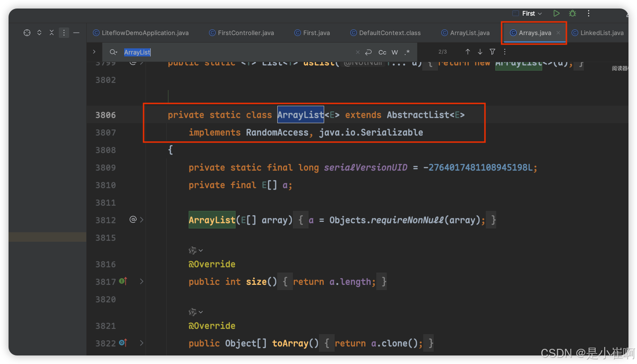The height and width of the screenshot is (364, 637).
Task: Click line number 3809 in gutter
Action: (105, 167)
